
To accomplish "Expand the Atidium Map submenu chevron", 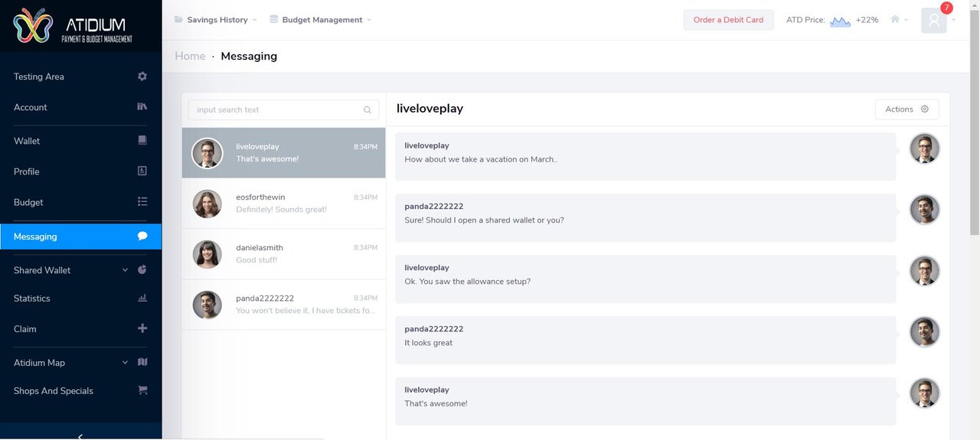I will click(125, 363).
